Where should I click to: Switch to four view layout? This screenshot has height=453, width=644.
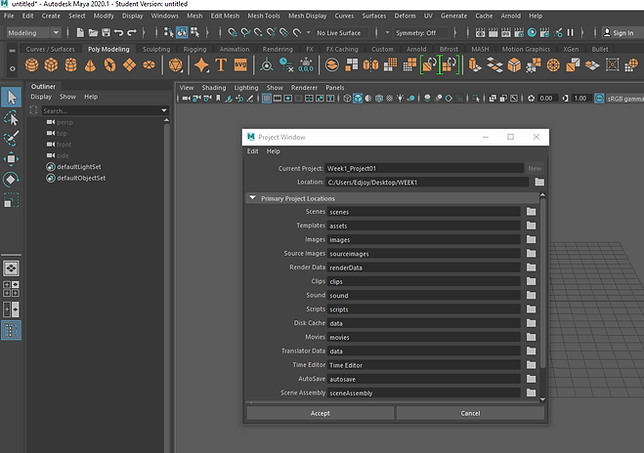11,289
